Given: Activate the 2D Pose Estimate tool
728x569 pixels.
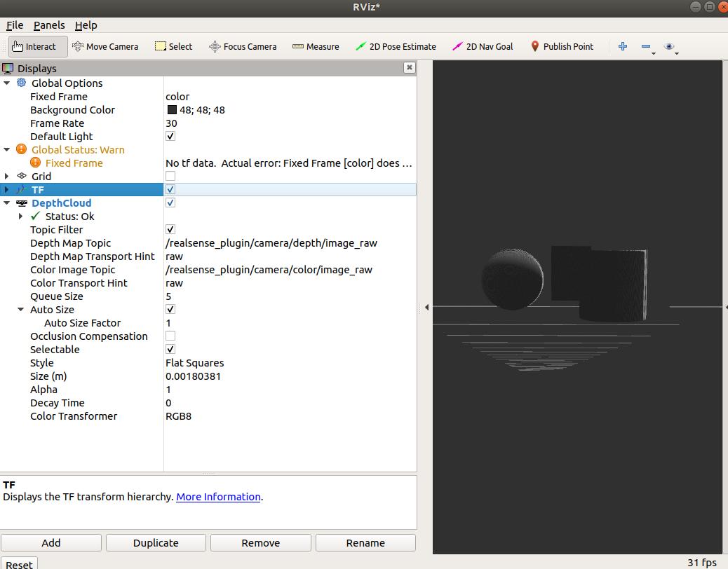Looking at the screenshot, I should coord(396,46).
